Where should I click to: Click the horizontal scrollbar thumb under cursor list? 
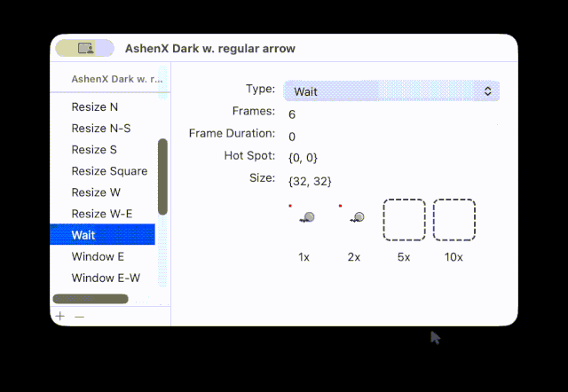(91, 299)
